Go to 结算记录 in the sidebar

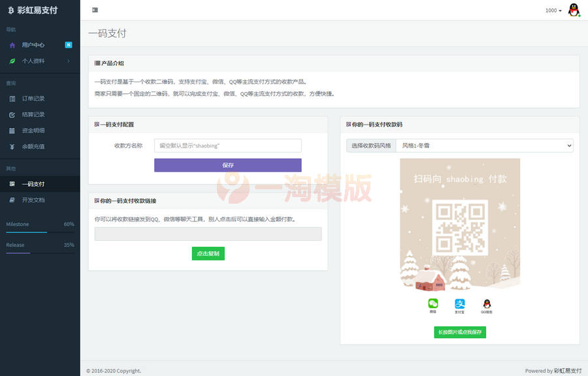click(33, 114)
